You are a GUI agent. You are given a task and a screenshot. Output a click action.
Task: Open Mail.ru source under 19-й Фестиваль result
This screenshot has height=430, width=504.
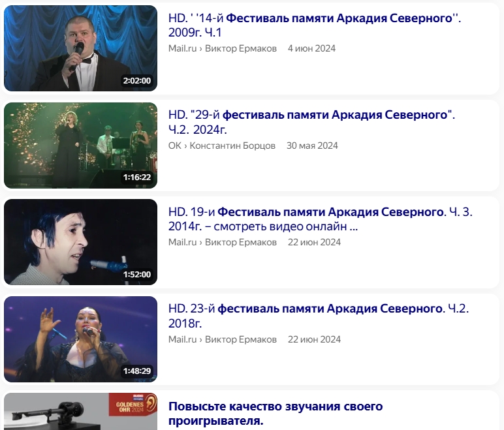223,242
